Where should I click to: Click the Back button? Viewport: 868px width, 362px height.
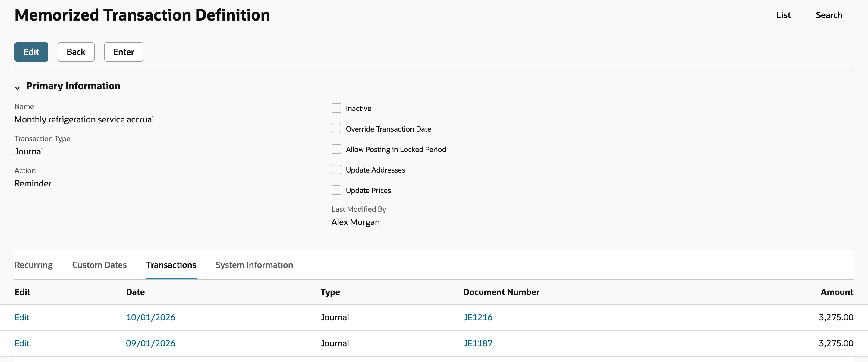tap(76, 52)
